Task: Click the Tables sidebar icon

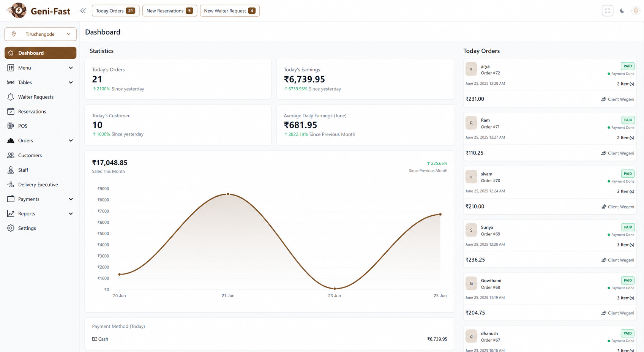Action: [11, 82]
